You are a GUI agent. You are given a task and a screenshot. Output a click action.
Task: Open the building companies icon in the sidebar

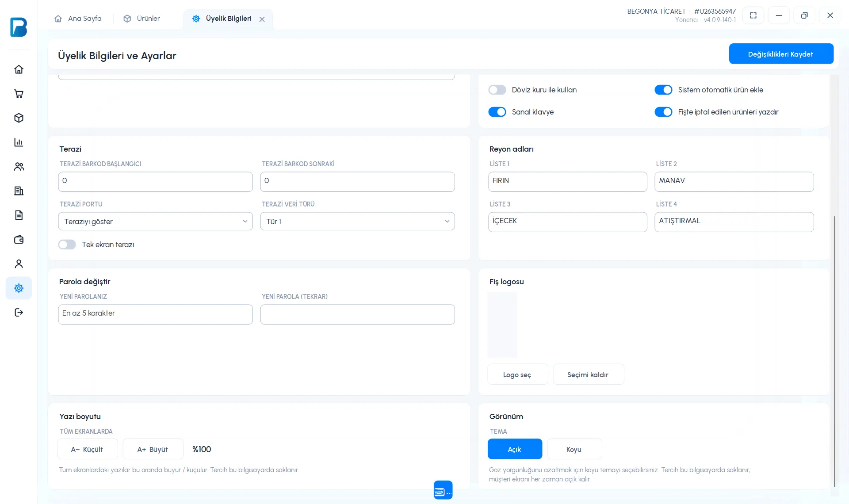(x=19, y=191)
